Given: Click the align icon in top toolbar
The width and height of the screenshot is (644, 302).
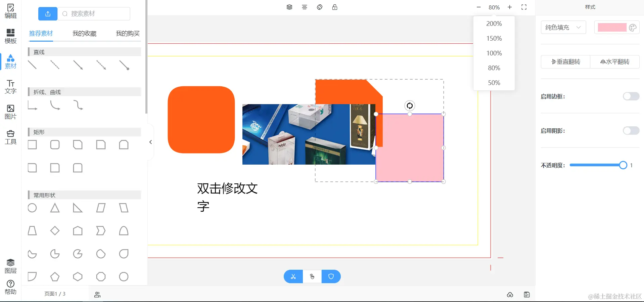Looking at the screenshot, I should 305,7.
